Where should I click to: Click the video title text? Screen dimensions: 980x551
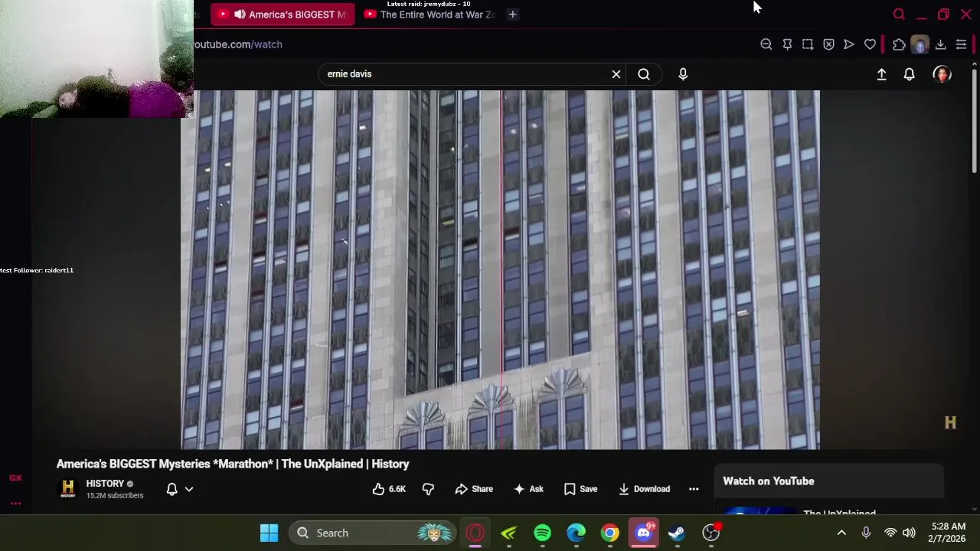233,464
